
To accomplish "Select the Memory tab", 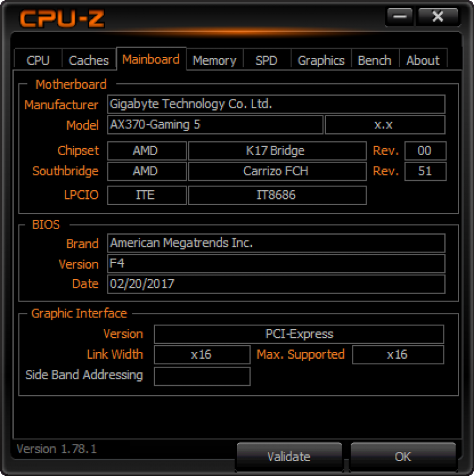I will tap(215, 60).
